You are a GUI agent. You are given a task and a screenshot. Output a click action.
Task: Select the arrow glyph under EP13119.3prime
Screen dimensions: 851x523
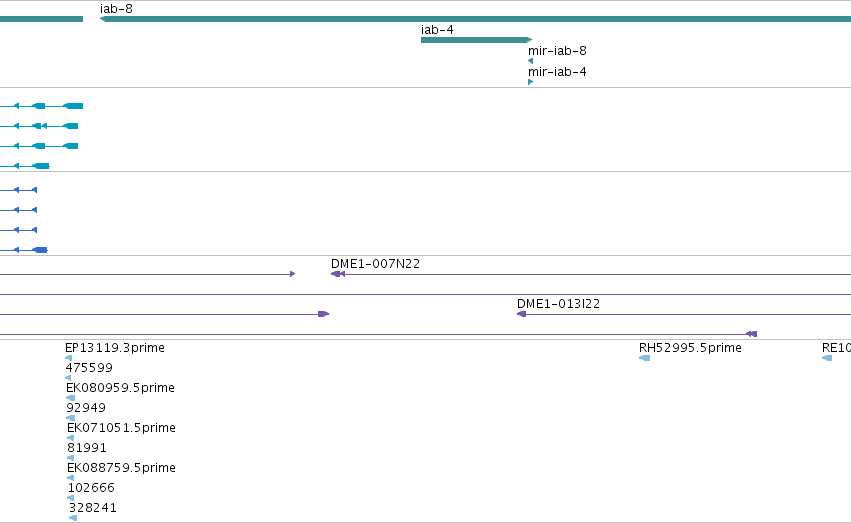(68, 358)
